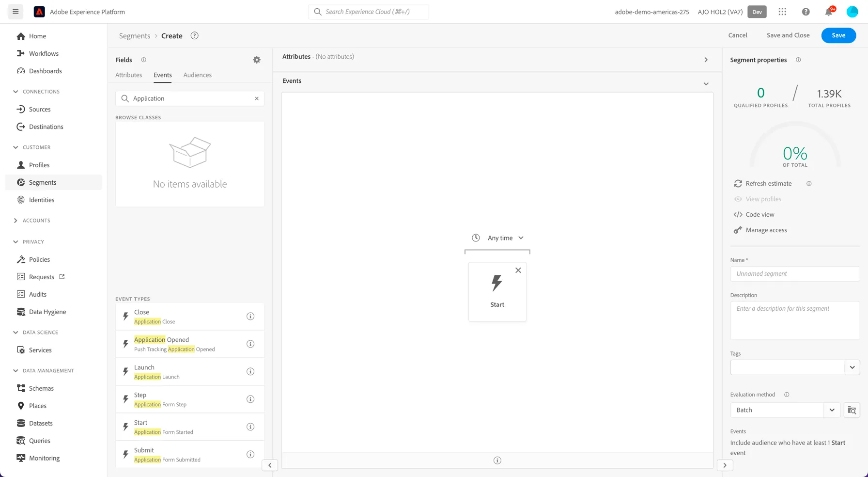Collapse the Events container
The width and height of the screenshot is (868, 477).
[x=706, y=84]
